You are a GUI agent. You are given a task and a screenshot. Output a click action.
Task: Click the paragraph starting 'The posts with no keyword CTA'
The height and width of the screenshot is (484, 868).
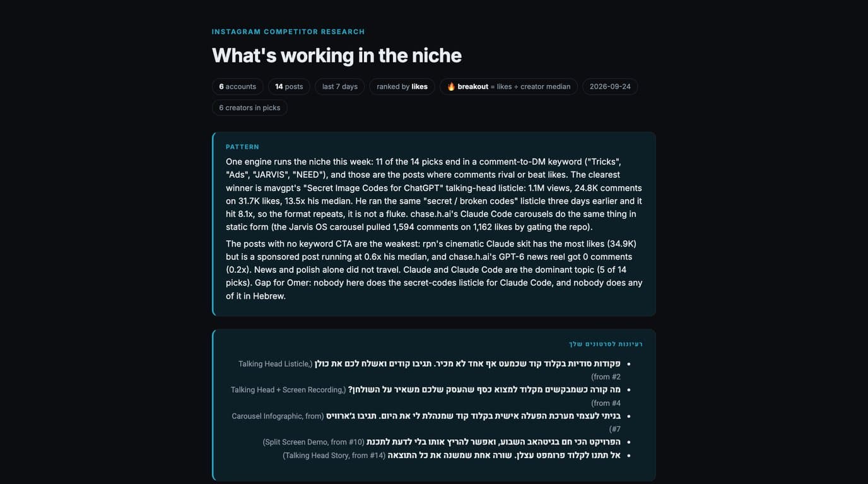tap(434, 270)
